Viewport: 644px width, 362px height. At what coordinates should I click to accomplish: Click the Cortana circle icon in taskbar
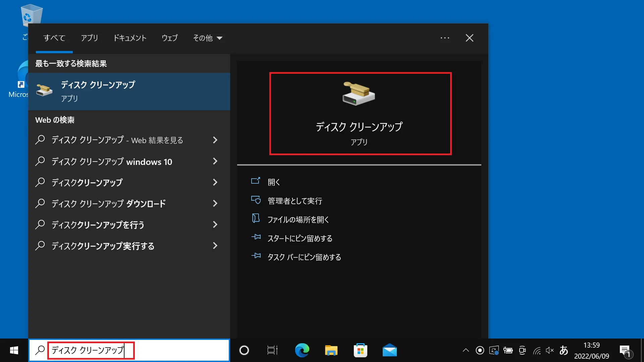244,350
